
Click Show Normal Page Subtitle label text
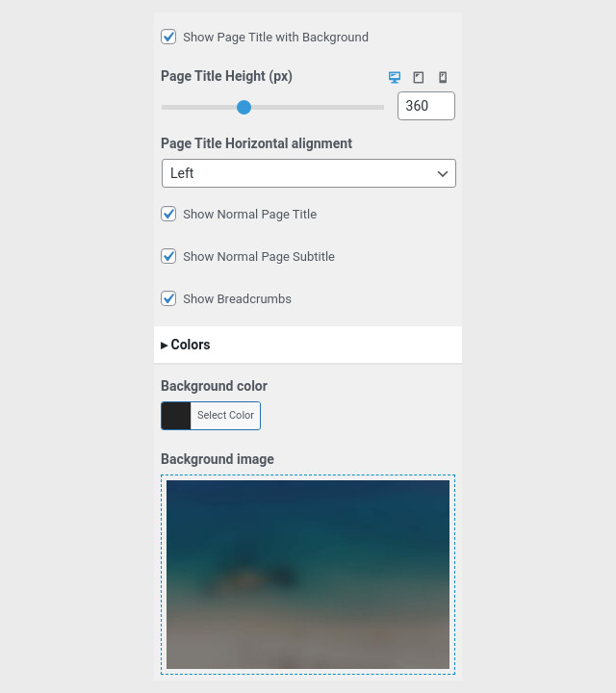259,257
